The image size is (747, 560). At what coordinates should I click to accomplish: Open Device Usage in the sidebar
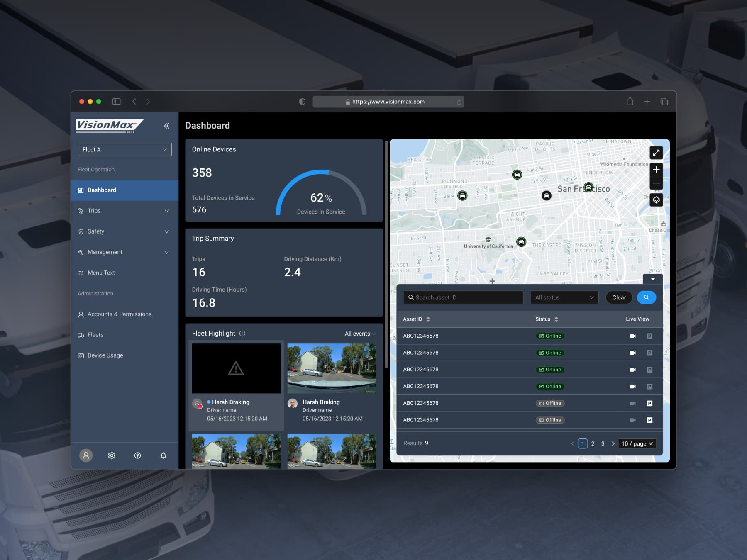pyautogui.click(x=105, y=355)
